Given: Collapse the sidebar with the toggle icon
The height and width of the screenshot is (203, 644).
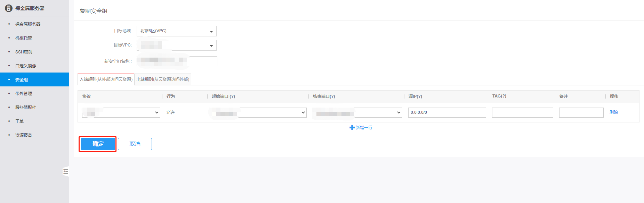Looking at the screenshot, I should [66, 171].
